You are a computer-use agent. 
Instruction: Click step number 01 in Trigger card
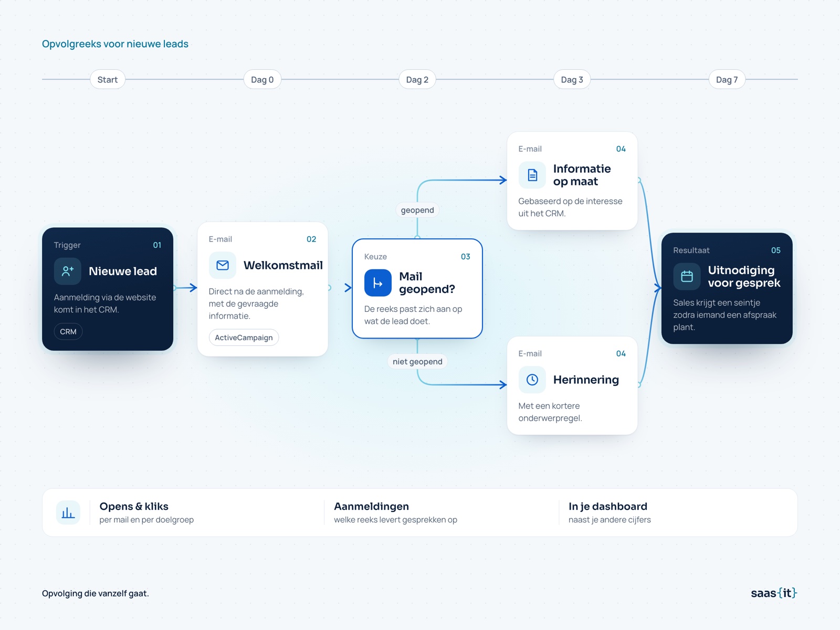tap(157, 245)
